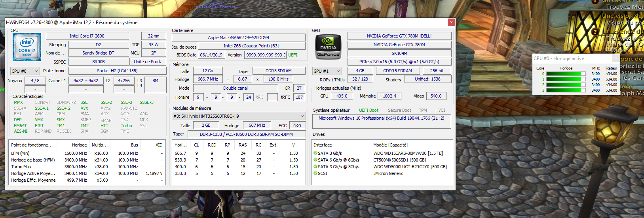Image resolution: width=644 pixels, height=218 pixels.
Task: Click the memory size 12 Go field
Action: (208, 71)
